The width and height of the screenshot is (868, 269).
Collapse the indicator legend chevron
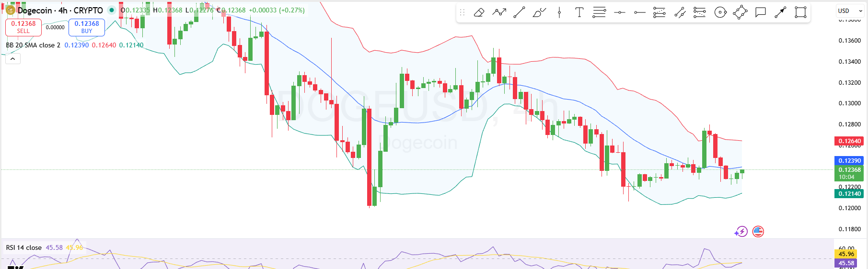click(x=12, y=59)
